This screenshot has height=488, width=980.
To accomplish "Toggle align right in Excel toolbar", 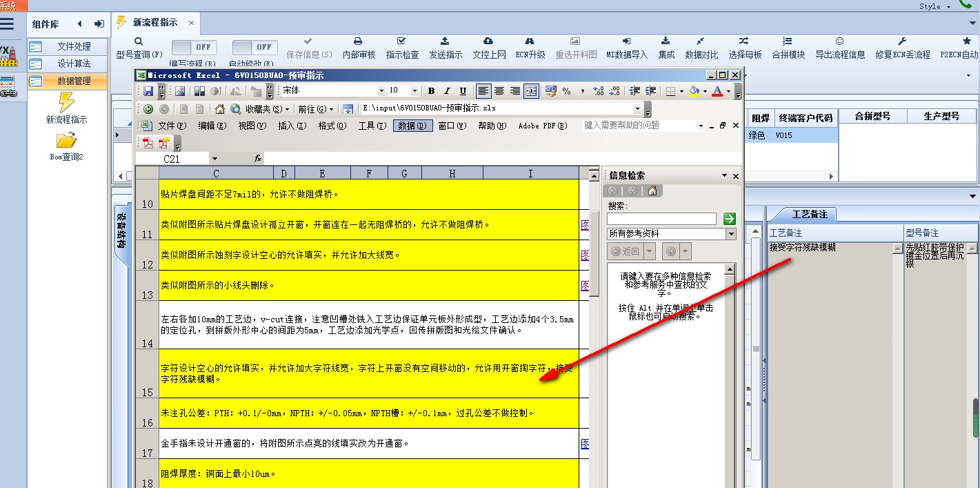I will (x=515, y=90).
